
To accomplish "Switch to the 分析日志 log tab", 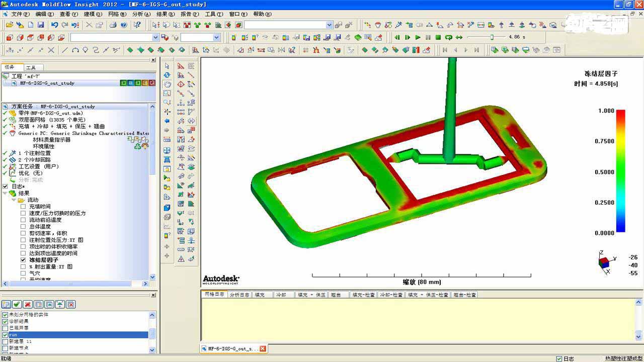I will coord(239,295).
